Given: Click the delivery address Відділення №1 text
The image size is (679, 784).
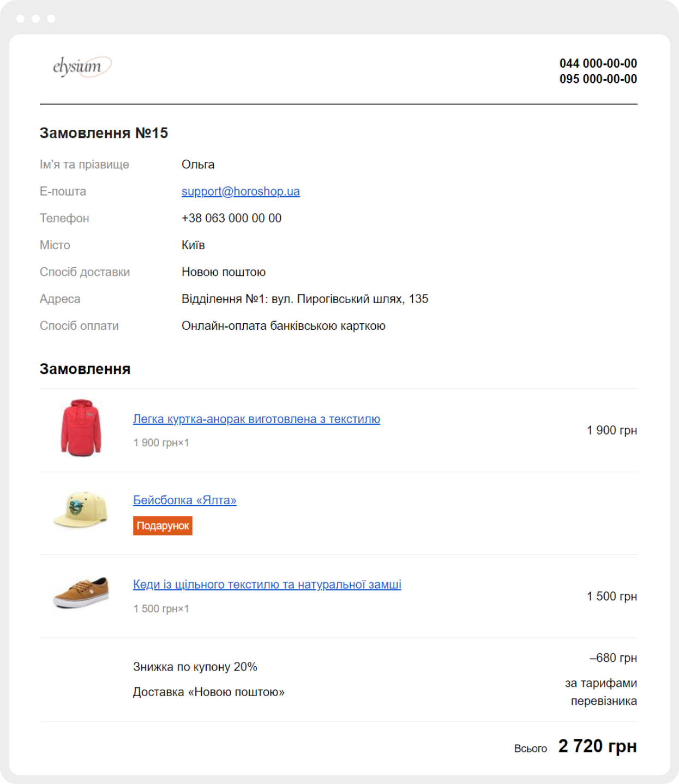Looking at the screenshot, I should point(305,299).
